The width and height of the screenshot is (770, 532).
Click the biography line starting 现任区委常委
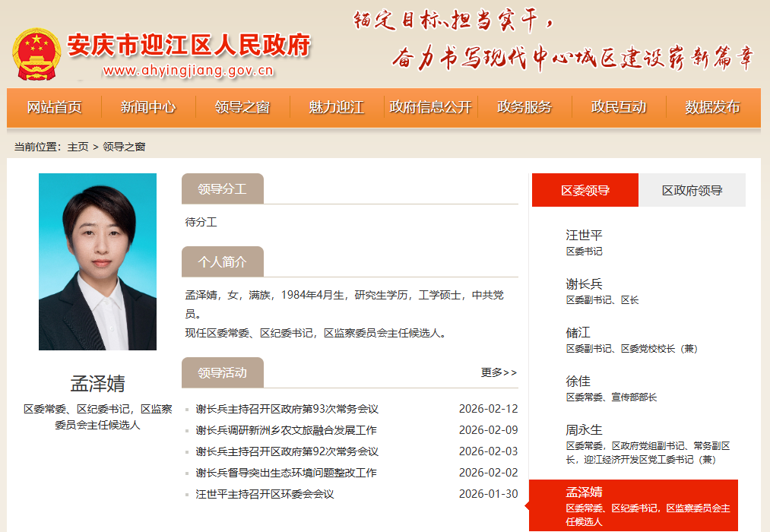[315, 333]
